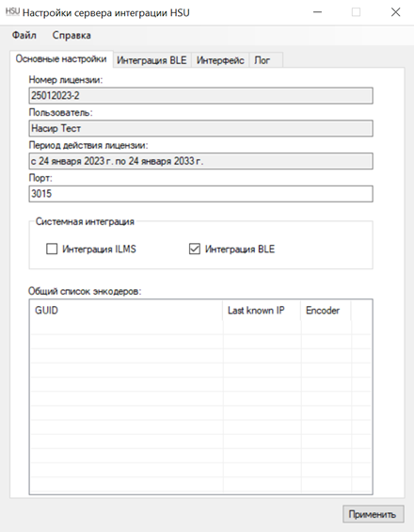Minimize the HSU settings window

click(x=317, y=12)
